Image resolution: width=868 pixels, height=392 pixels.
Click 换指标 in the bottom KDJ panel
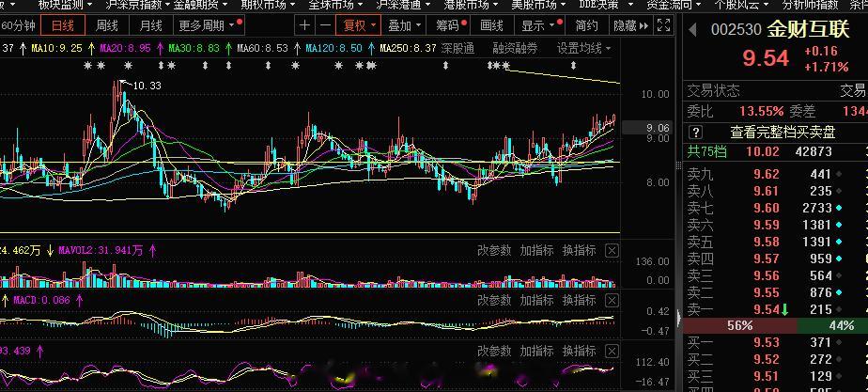click(579, 351)
